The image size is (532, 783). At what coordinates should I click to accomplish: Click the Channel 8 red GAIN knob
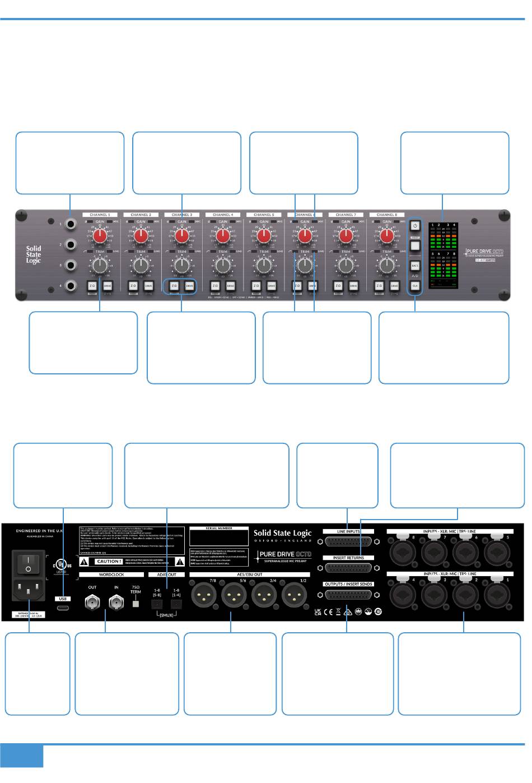point(386,237)
